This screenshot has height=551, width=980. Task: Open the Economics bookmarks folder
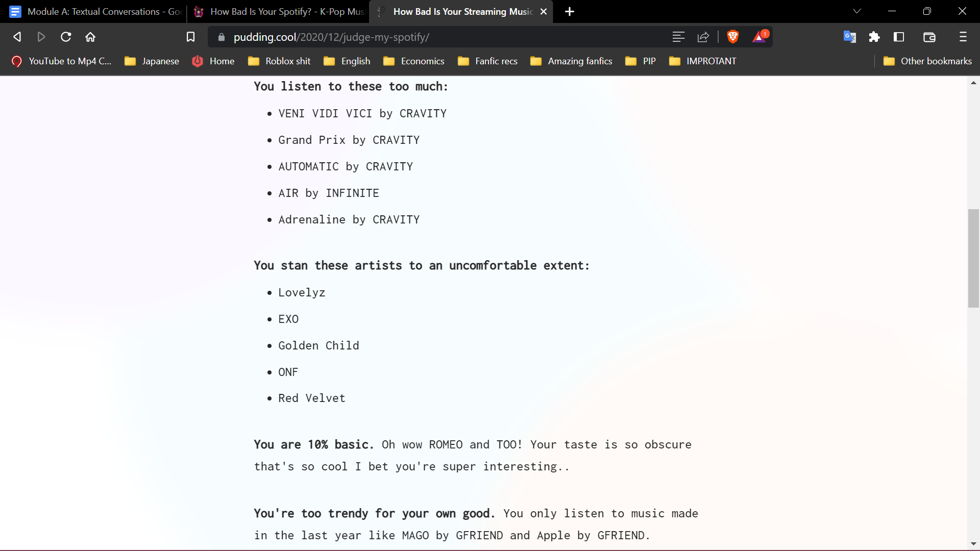[414, 61]
